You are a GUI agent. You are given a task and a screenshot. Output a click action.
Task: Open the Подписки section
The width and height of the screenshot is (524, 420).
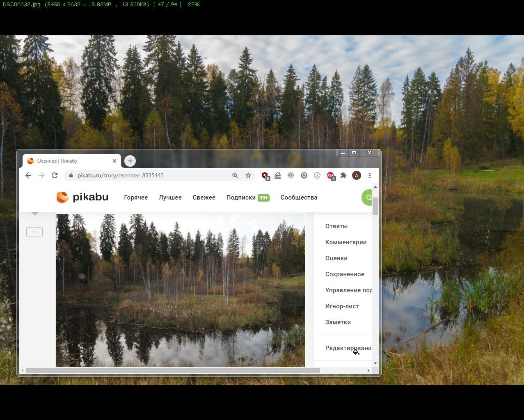coord(248,197)
